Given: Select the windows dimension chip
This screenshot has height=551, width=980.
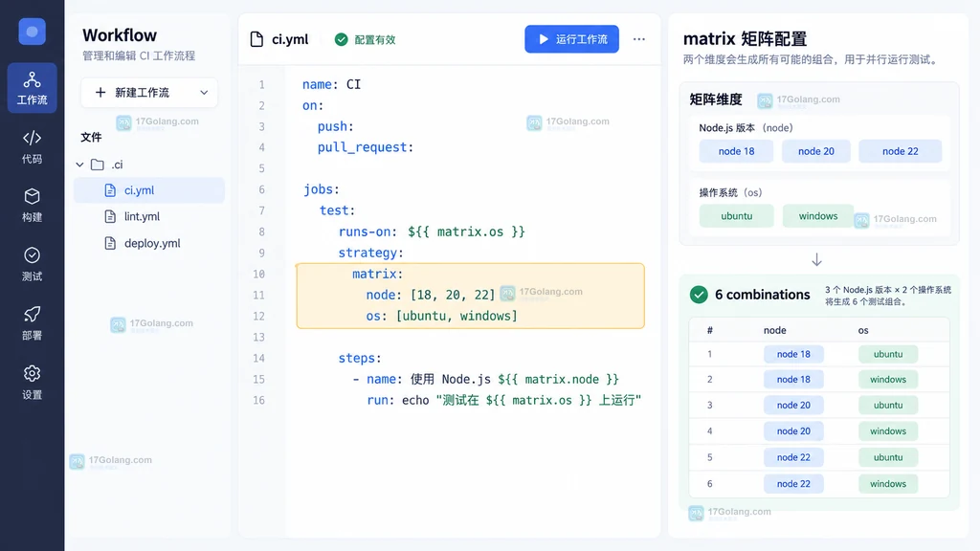Looking at the screenshot, I should click(x=817, y=216).
